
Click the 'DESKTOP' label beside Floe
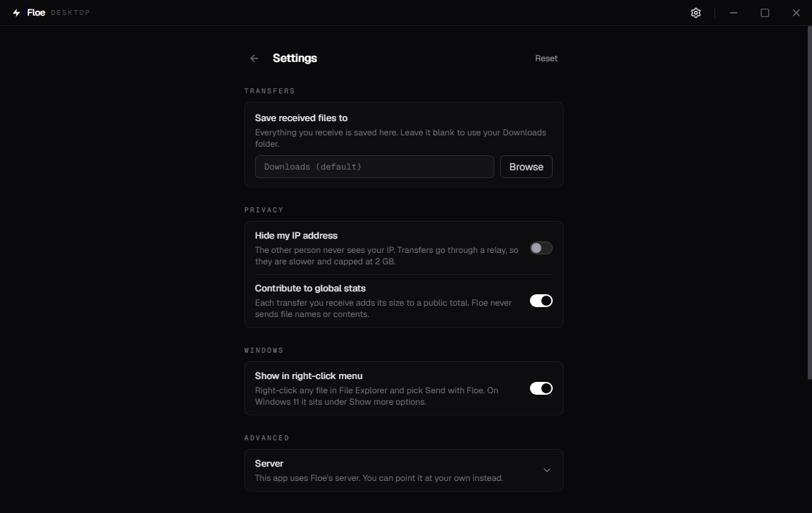[x=71, y=12]
